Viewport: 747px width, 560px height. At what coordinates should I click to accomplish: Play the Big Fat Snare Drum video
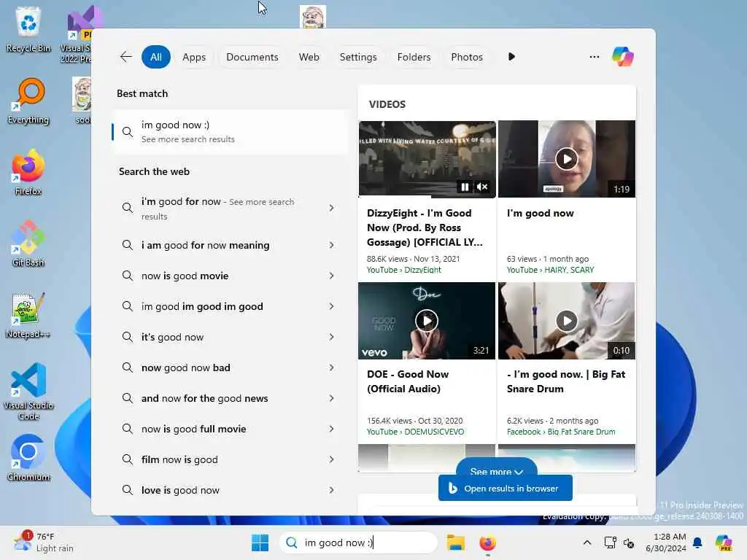(566, 321)
